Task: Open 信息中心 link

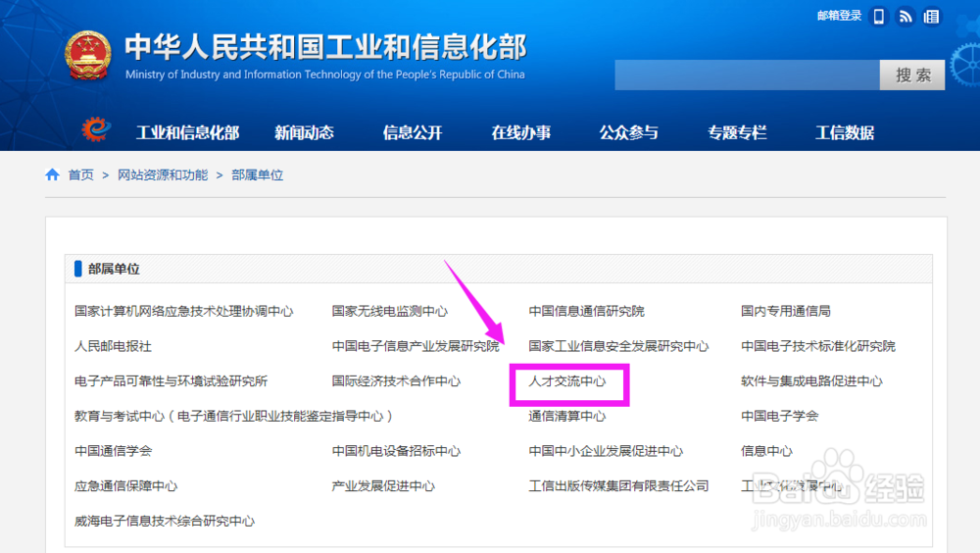Action: click(x=766, y=451)
